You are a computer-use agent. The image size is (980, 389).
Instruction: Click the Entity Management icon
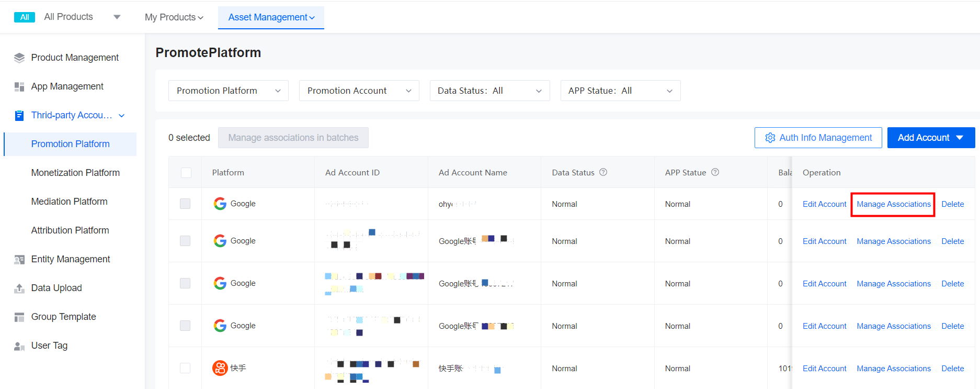pos(19,259)
